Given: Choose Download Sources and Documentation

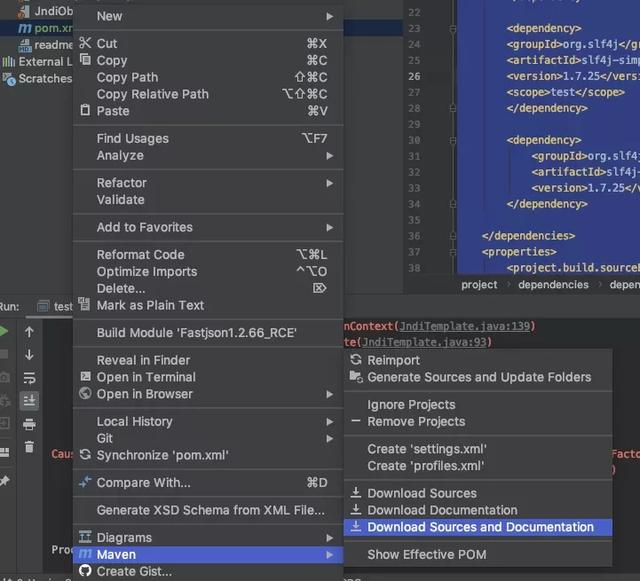Looking at the screenshot, I should [x=480, y=527].
